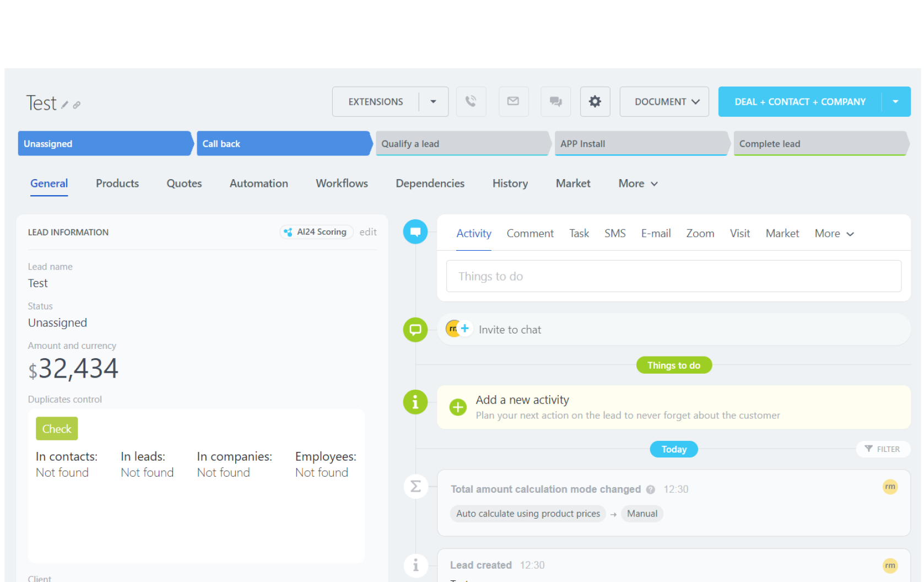Open the timeline Filter button
The width and height of the screenshot is (924, 582).
pyautogui.click(x=883, y=449)
